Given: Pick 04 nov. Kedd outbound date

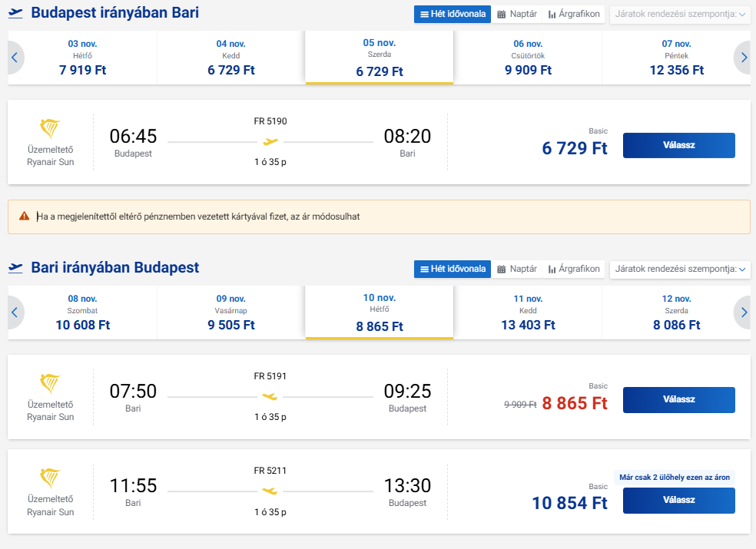Looking at the screenshot, I should click(x=231, y=58).
